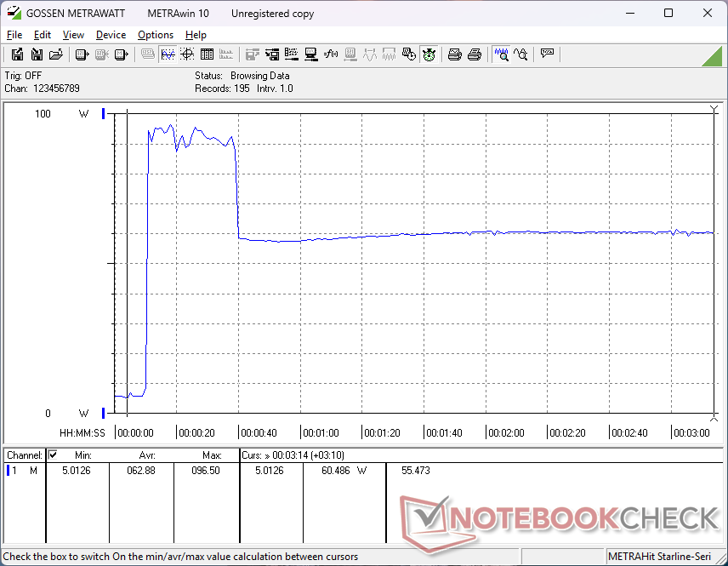Open the Help menu

point(196,35)
